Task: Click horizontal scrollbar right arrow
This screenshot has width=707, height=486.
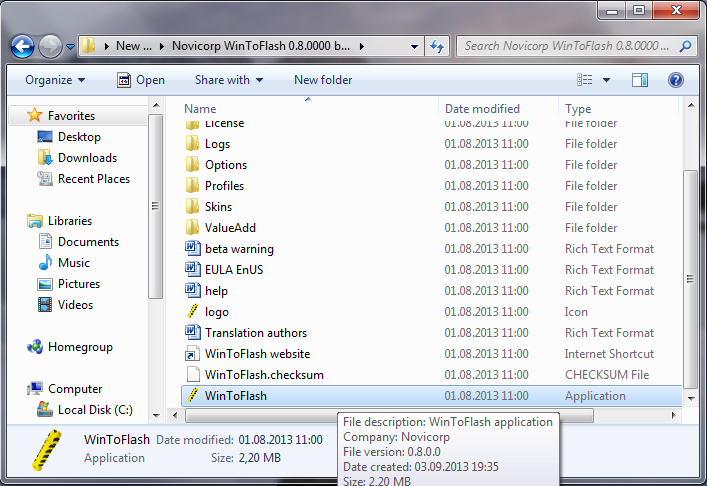Action: click(x=674, y=415)
